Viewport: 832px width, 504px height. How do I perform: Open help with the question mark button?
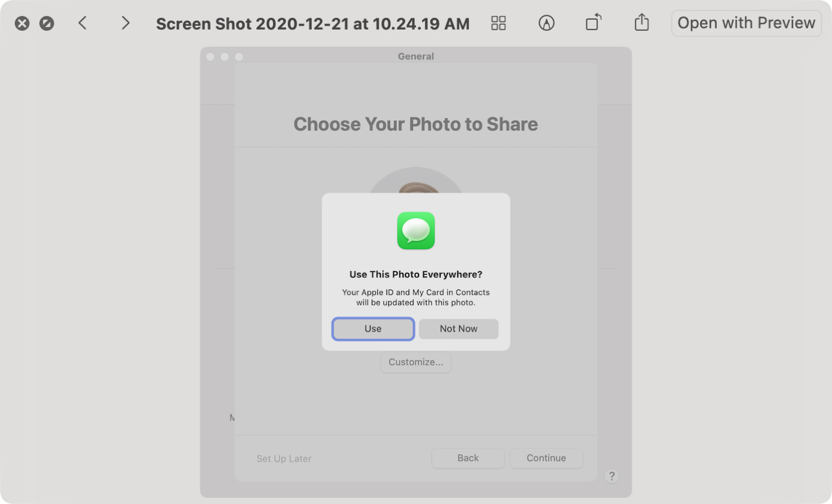tap(611, 476)
